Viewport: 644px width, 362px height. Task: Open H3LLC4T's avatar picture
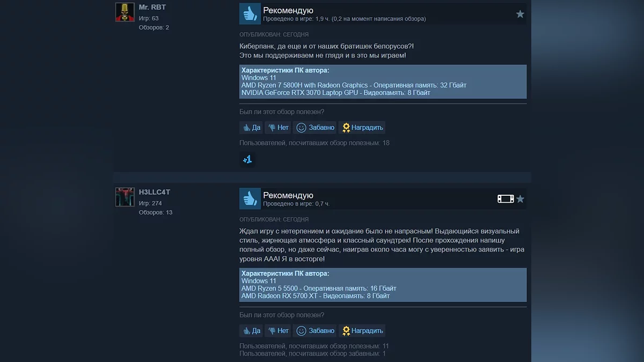tap(125, 197)
